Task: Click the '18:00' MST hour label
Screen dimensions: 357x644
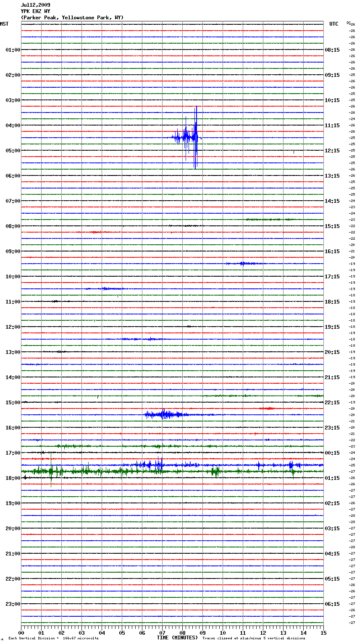Action: click(x=13, y=478)
